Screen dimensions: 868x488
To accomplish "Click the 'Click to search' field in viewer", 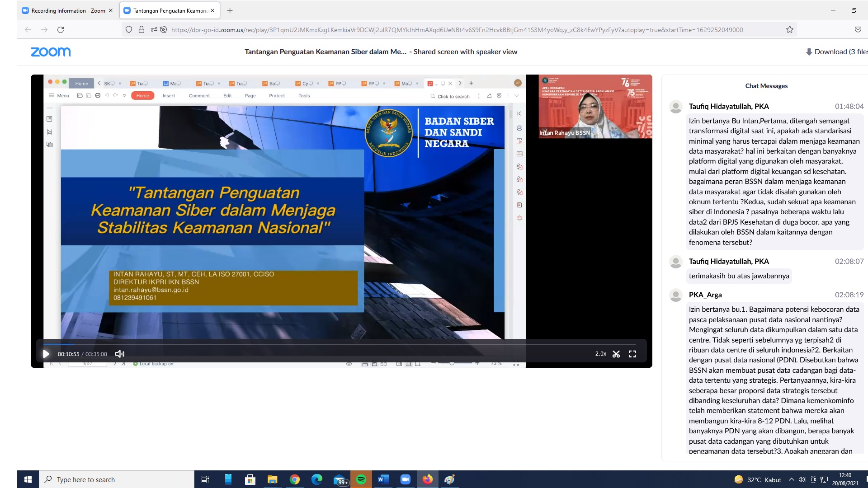I will click(x=450, y=96).
